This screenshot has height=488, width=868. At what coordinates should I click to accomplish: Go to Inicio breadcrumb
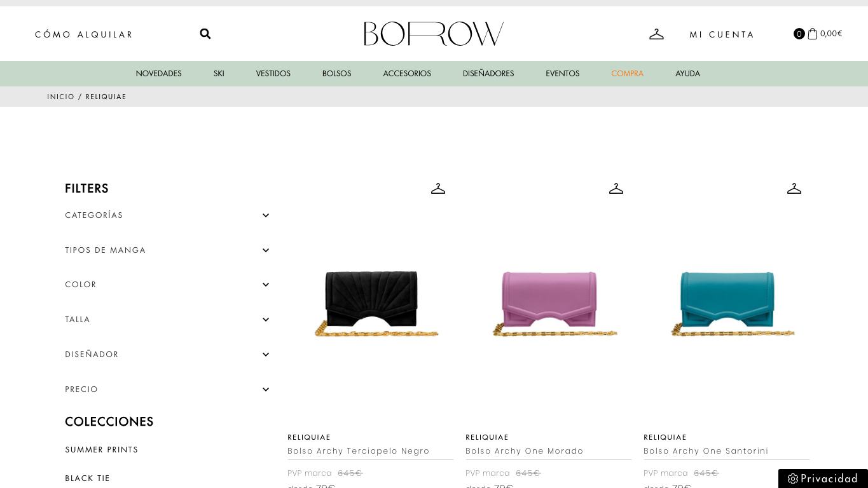click(61, 97)
